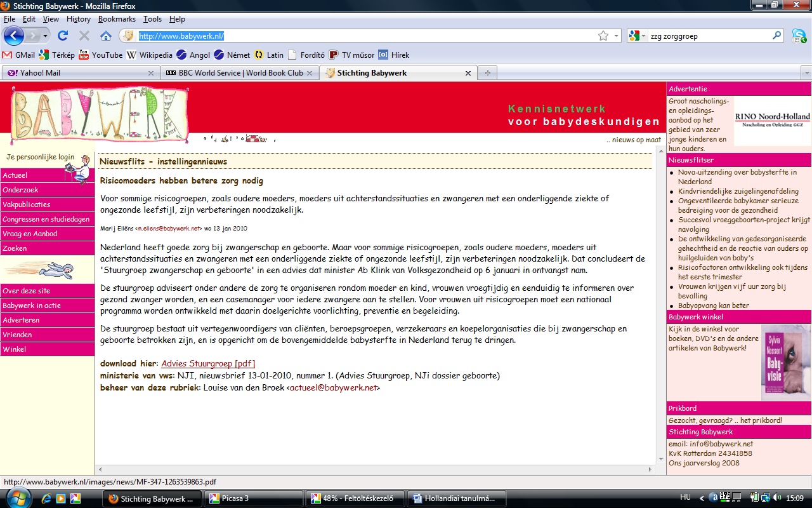The image size is (812, 508).
Task: Click the Baby-visie book cover image
Action: click(786, 363)
